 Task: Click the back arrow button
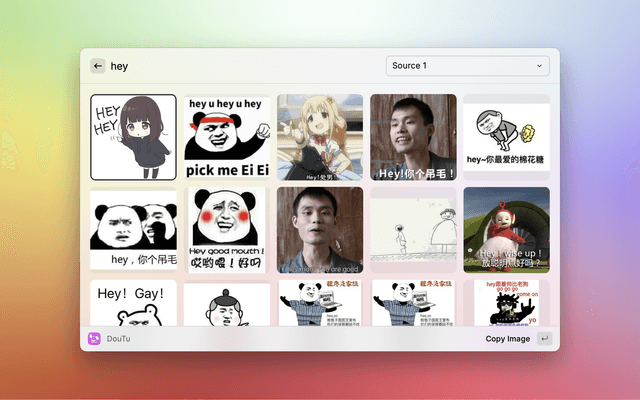(98, 66)
